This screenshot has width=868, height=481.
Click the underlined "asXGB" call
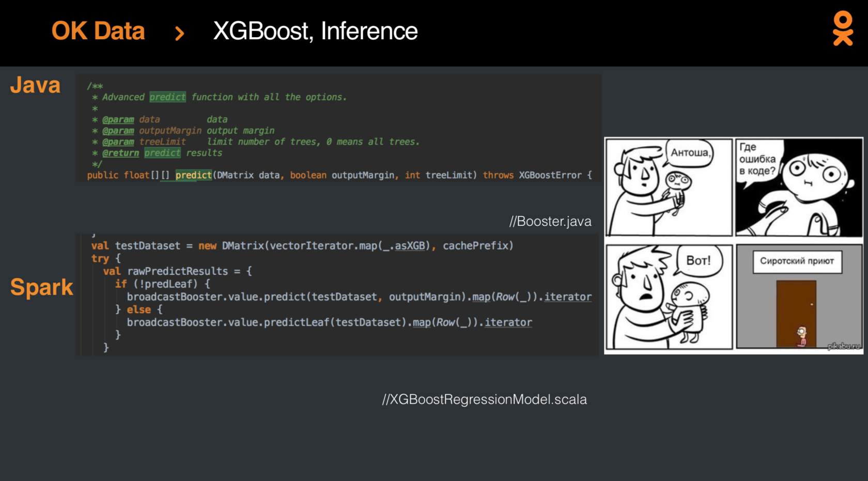410,246
